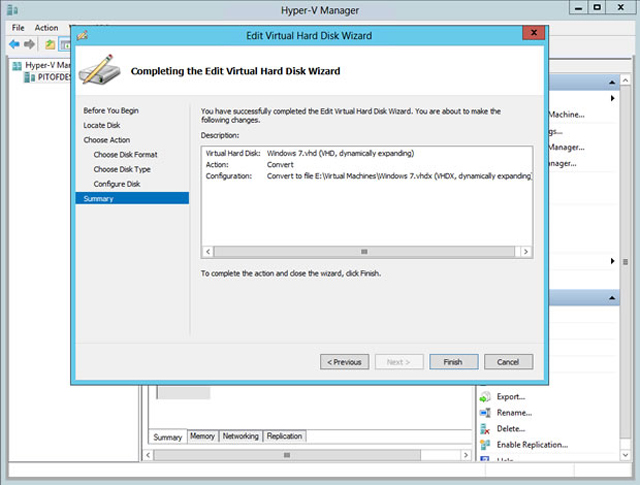Click the Actions pane scroll down arrow
Viewport: 640px width, 485px height.
(625, 454)
